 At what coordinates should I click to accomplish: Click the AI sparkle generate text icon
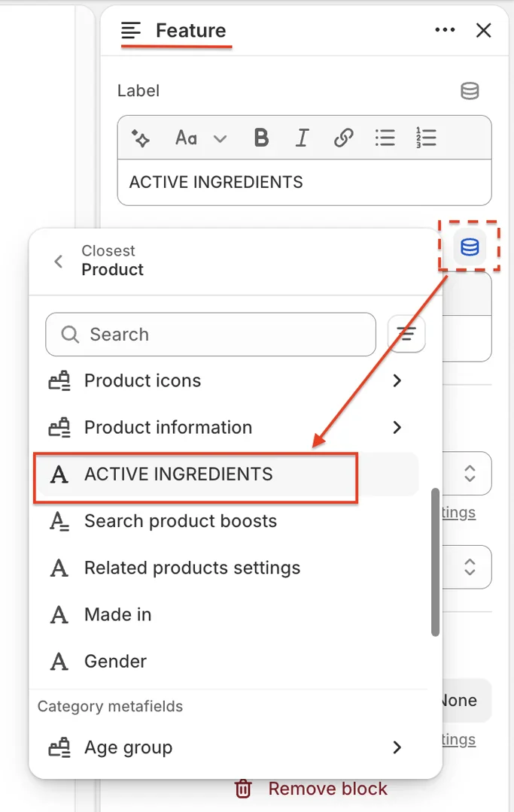click(x=141, y=138)
